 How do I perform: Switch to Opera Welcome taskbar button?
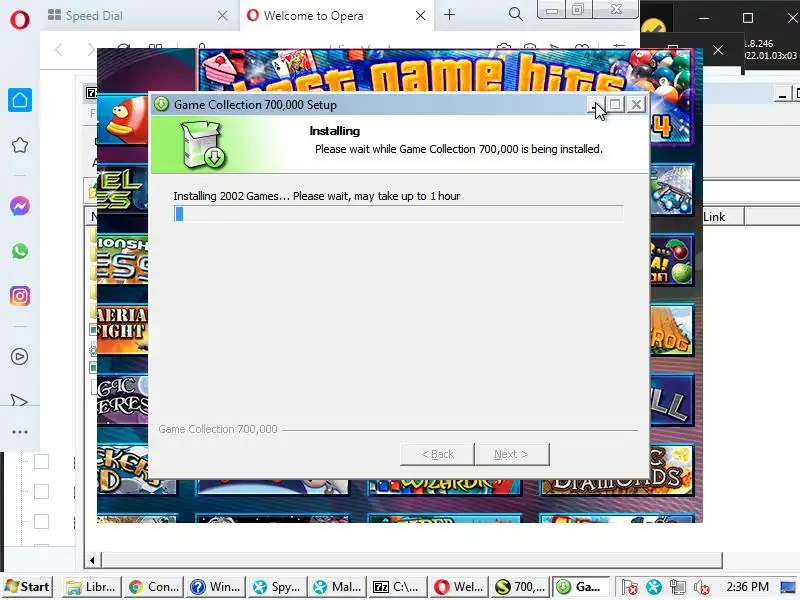(459, 587)
